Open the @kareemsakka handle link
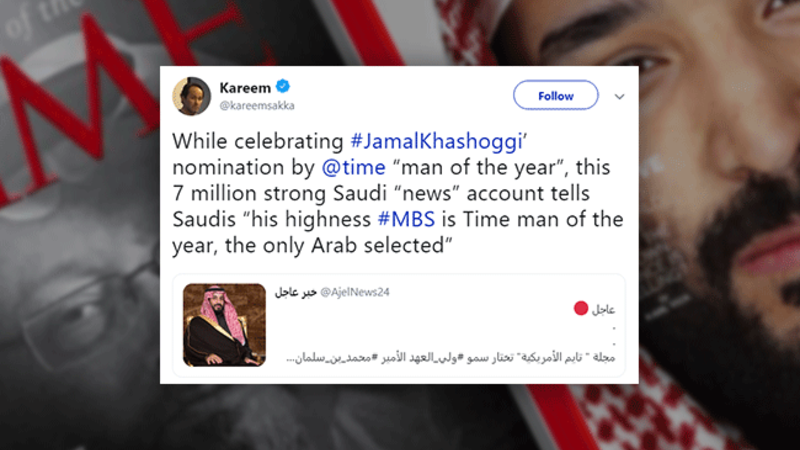 (x=257, y=106)
